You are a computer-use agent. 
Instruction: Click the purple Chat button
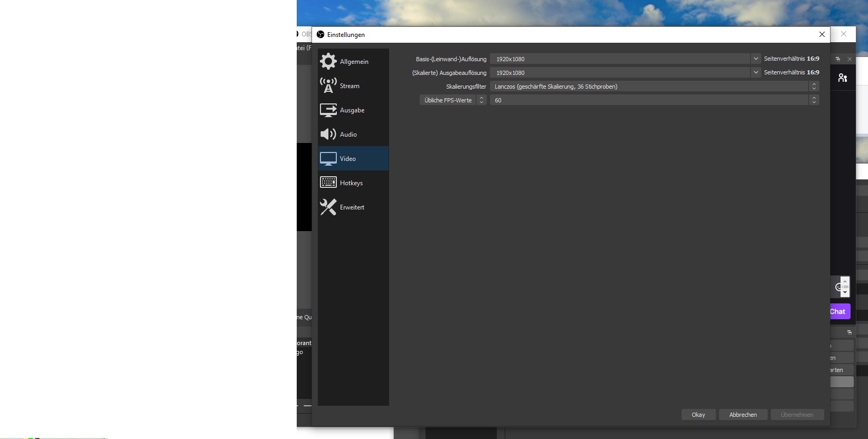pyautogui.click(x=839, y=311)
